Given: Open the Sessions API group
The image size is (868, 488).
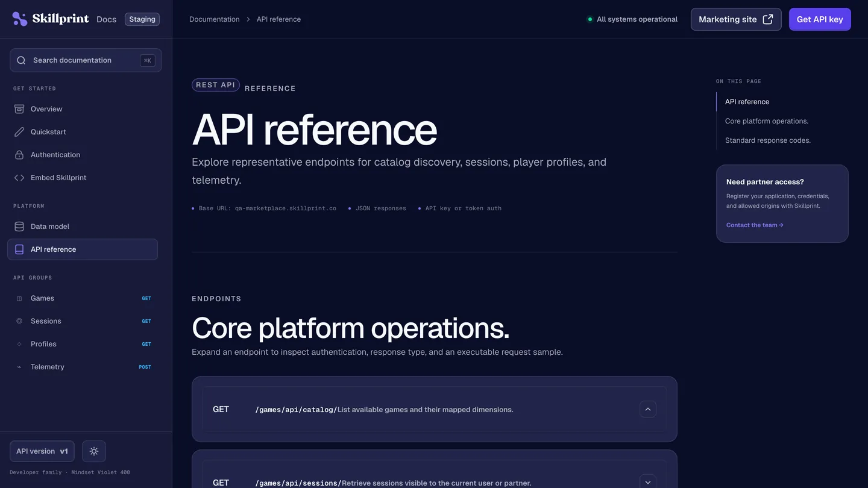Looking at the screenshot, I should [83, 321].
